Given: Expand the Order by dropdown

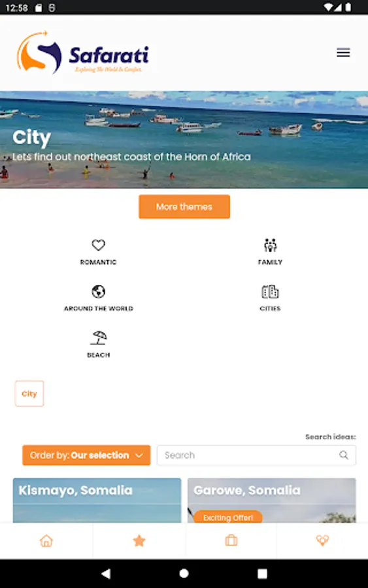Looking at the screenshot, I should (x=86, y=455).
